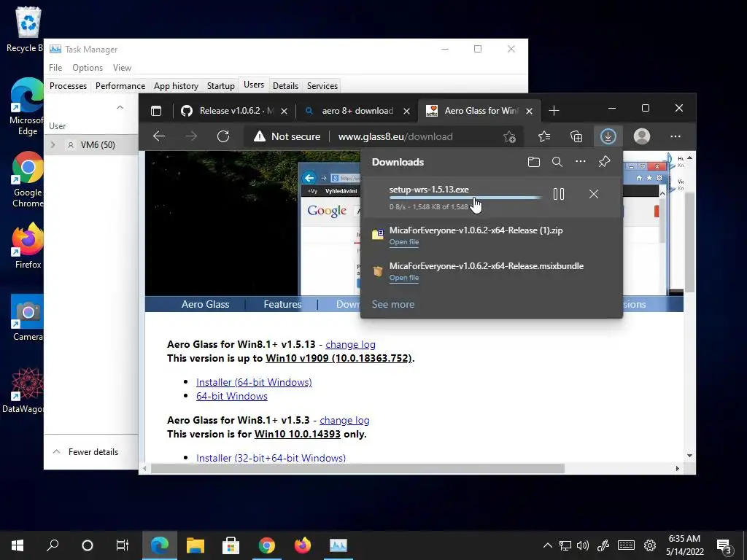This screenshot has width=747, height=560.
Task: Go back in Edge browser
Action: tap(158, 136)
